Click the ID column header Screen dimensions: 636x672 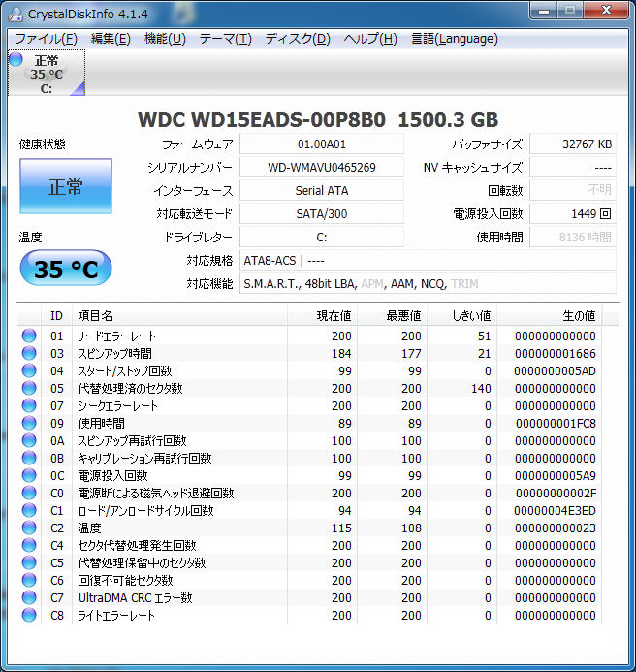[56, 316]
